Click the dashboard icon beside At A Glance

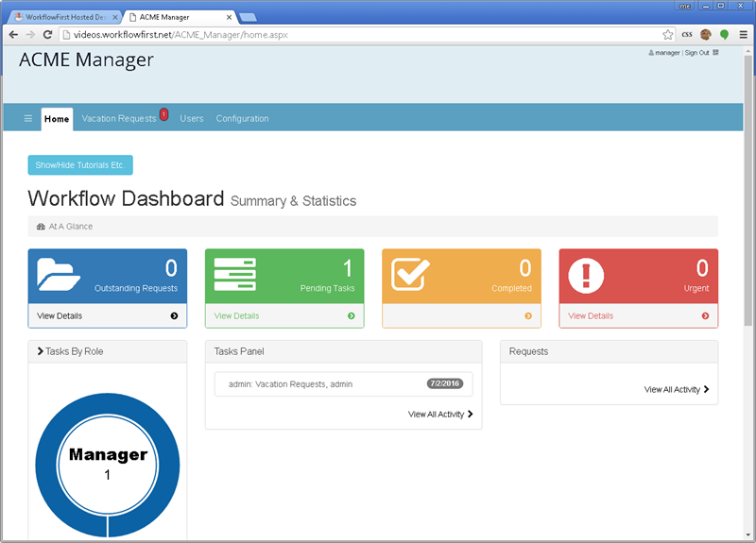[41, 227]
